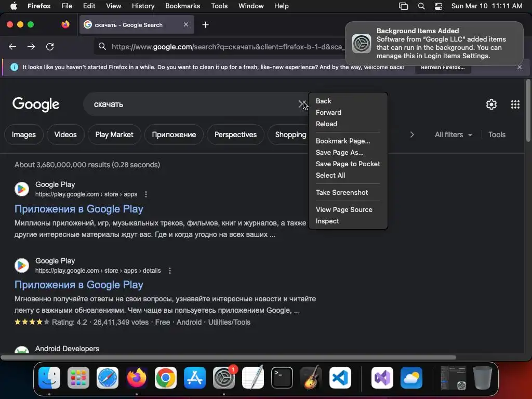
Task: Open options for the first Google Play result
Action: pyautogui.click(x=146, y=194)
